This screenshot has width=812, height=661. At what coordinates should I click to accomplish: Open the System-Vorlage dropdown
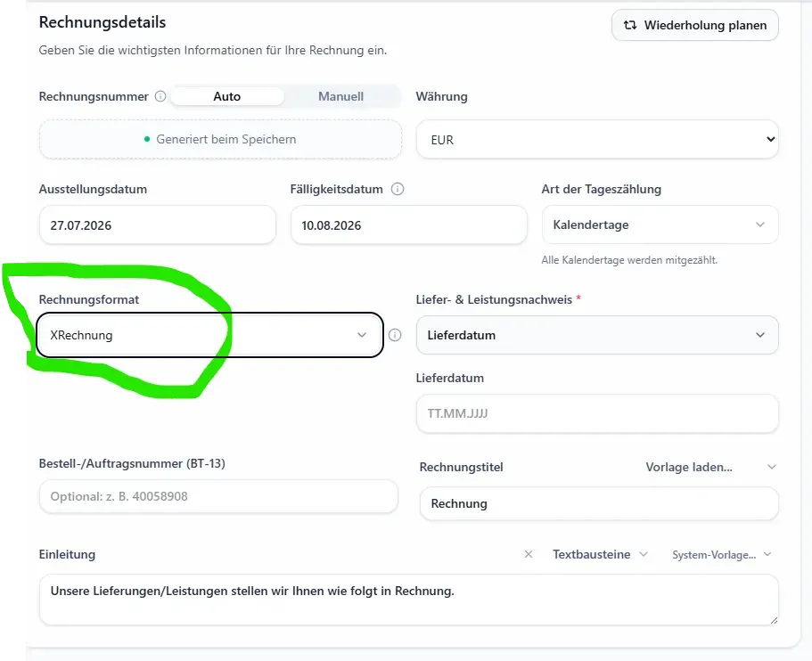tap(721, 555)
